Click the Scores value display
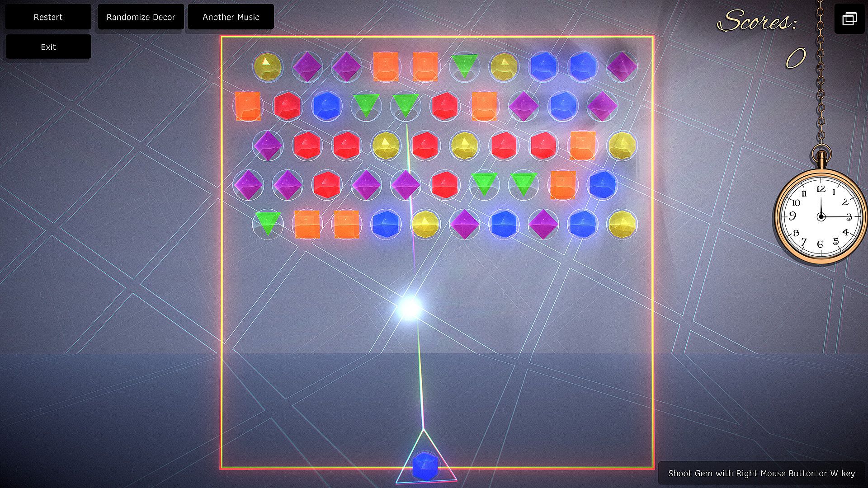Image resolution: width=868 pixels, height=488 pixels. coord(796,59)
